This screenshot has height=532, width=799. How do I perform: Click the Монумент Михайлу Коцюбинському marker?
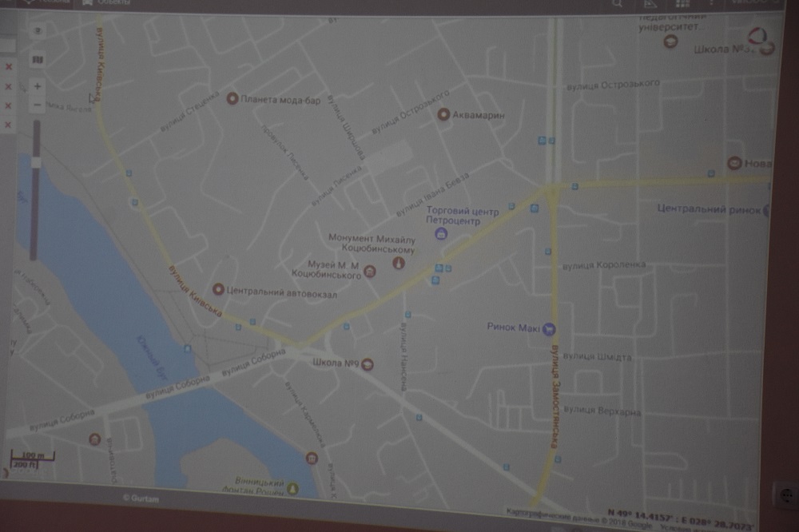pos(399,263)
